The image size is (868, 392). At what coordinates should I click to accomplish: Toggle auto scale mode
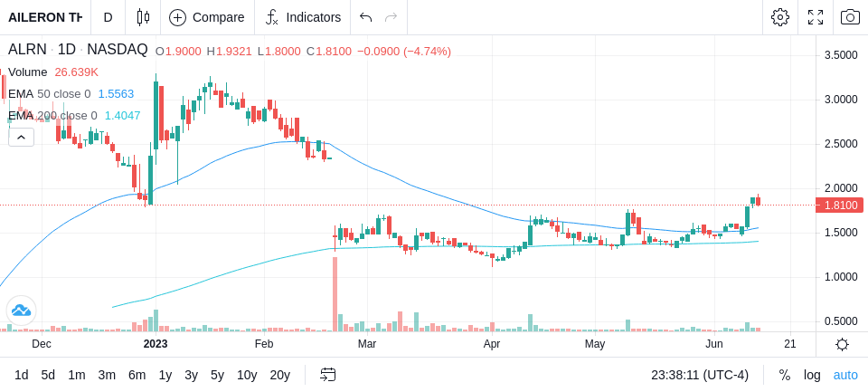point(845,375)
